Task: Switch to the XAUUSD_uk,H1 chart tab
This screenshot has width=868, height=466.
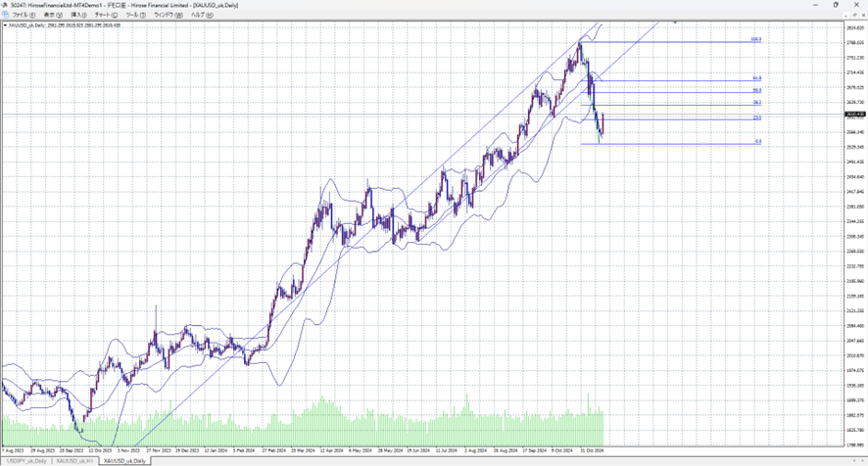Action: (x=74, y=460)
